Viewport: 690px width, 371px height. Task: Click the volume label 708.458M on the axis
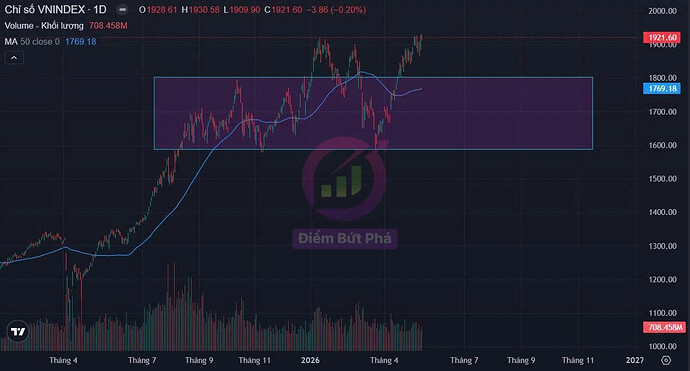[x=664, y=327]
